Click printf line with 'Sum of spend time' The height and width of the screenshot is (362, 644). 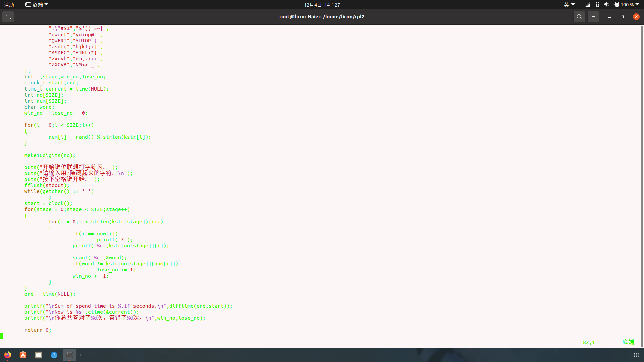(x=128, y=306)
